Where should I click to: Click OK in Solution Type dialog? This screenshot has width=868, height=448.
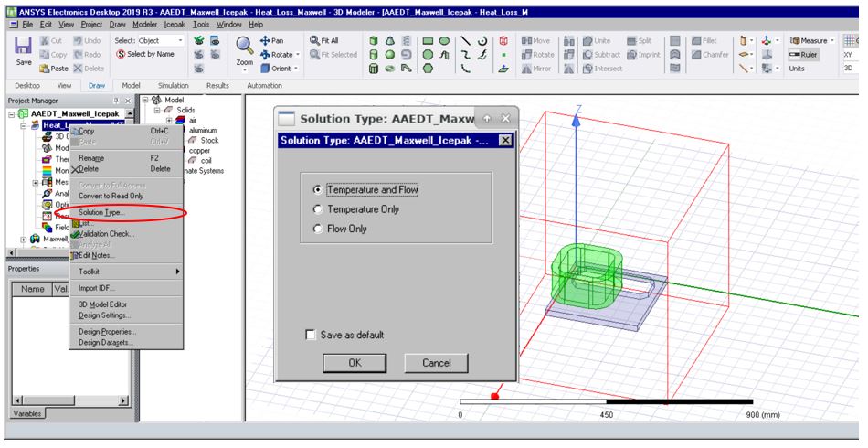click(355, 363)
